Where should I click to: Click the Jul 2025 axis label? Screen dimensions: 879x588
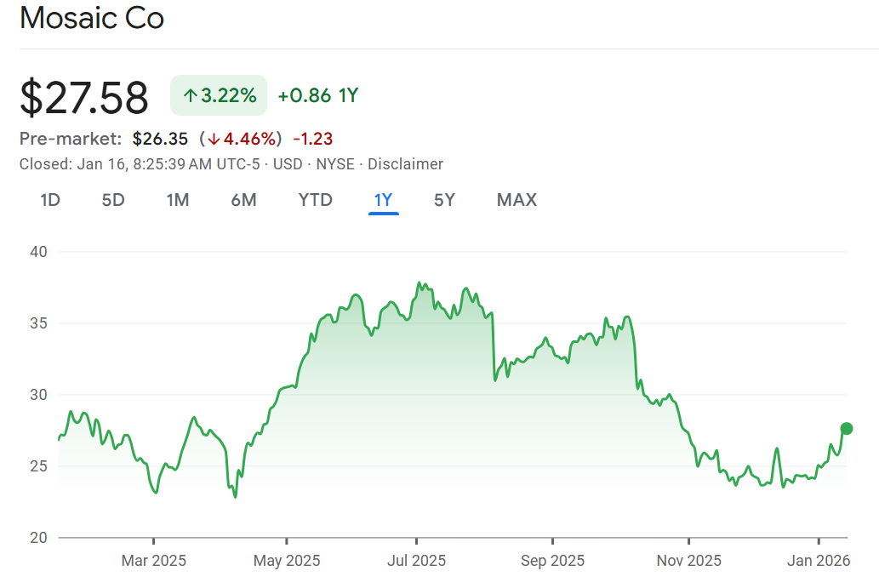pos(417,561)
